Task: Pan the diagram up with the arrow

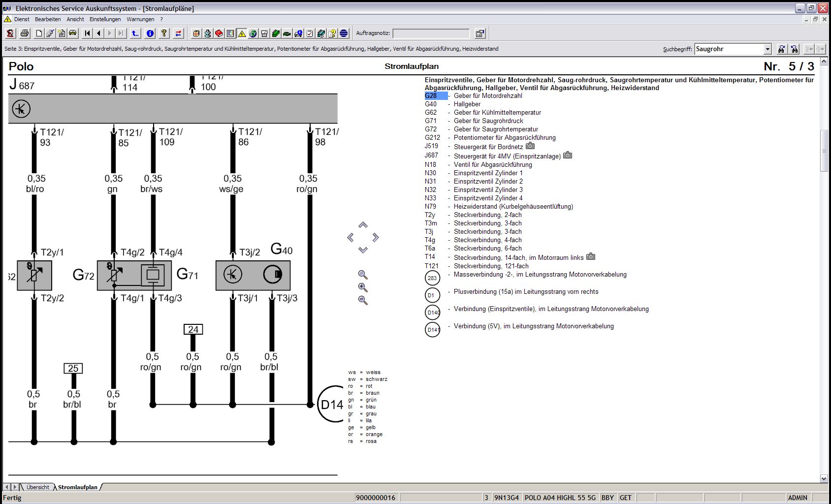Action: [x=363, y=225]
